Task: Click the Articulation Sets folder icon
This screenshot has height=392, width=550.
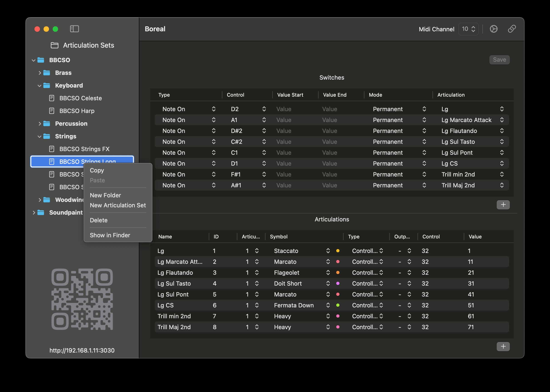Action: 54,45
